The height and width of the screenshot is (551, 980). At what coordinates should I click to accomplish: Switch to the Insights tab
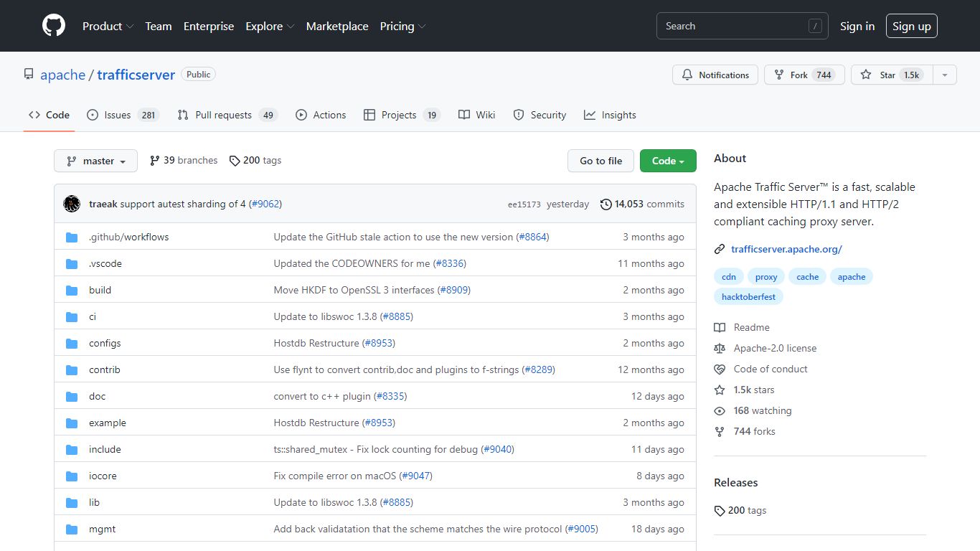point(610,115)
